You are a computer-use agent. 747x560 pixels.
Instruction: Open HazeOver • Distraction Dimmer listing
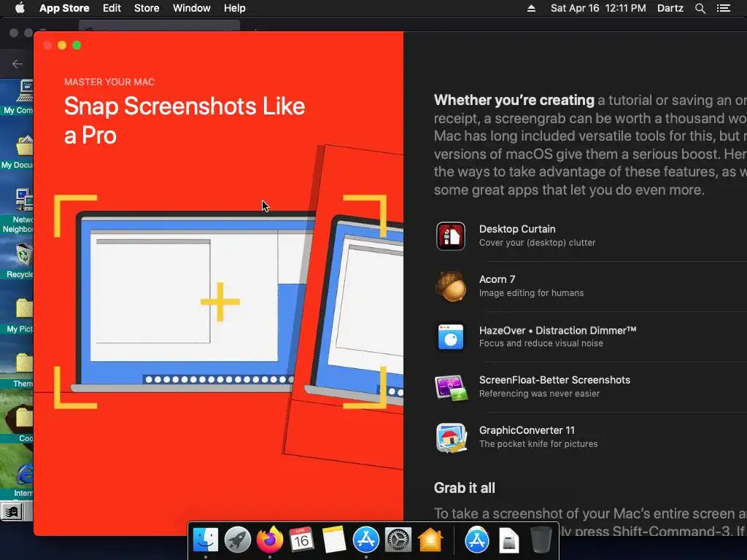click(x=557, y=330)
